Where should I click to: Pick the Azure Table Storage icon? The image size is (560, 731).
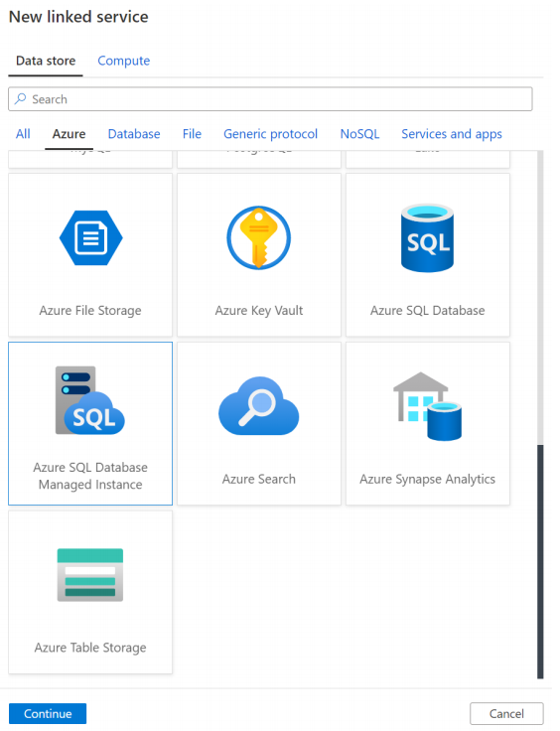pyautogui.click(x=90, y=575)
